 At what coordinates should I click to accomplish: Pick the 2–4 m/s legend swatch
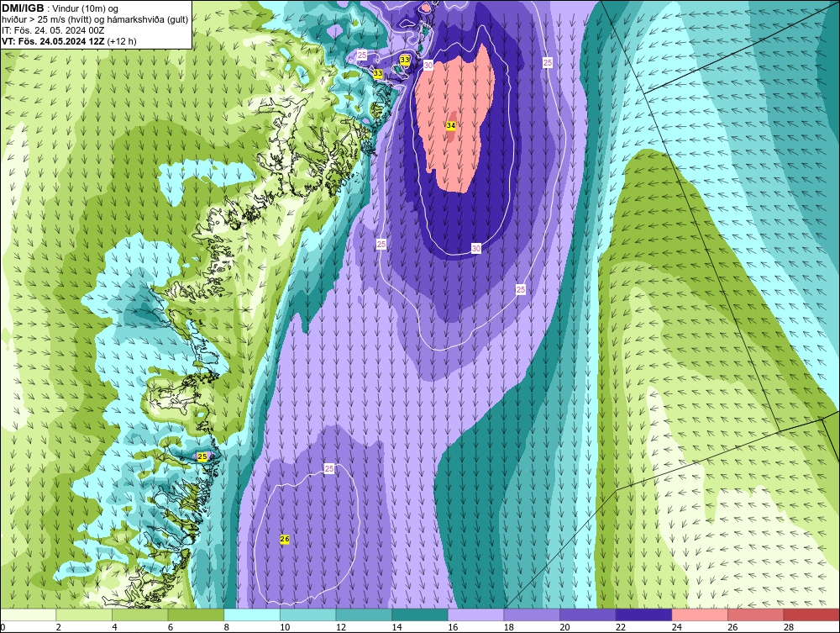click(x=83, y=615)
